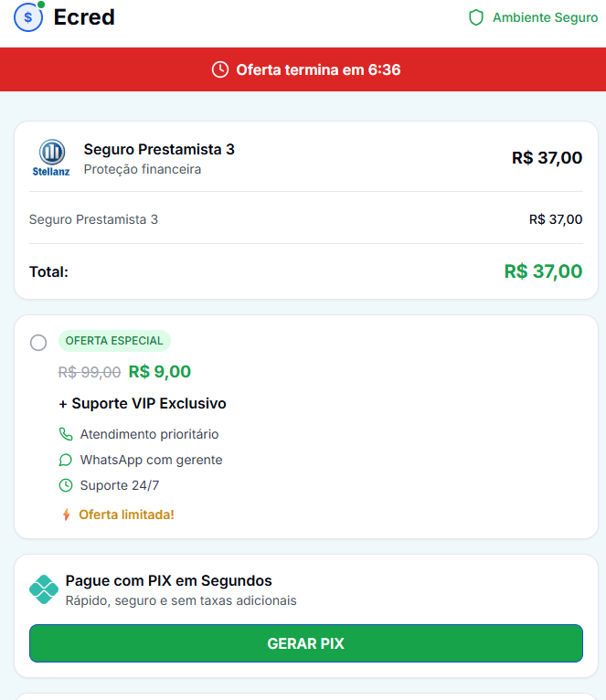Click the Ambiente Seguro label
The width and height of the screenshot is (606, 700).
(545, 17)
